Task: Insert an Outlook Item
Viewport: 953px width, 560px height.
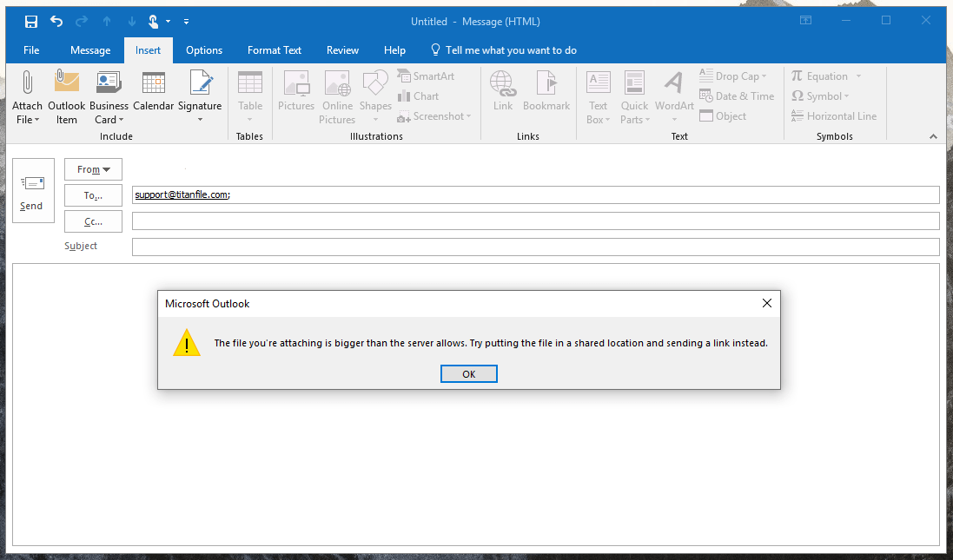Action: 66,96
